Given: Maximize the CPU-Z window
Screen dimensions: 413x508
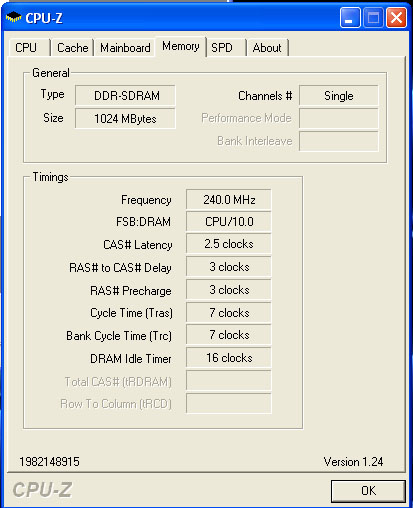Looking at the screenshot, I should coord(373,18).
